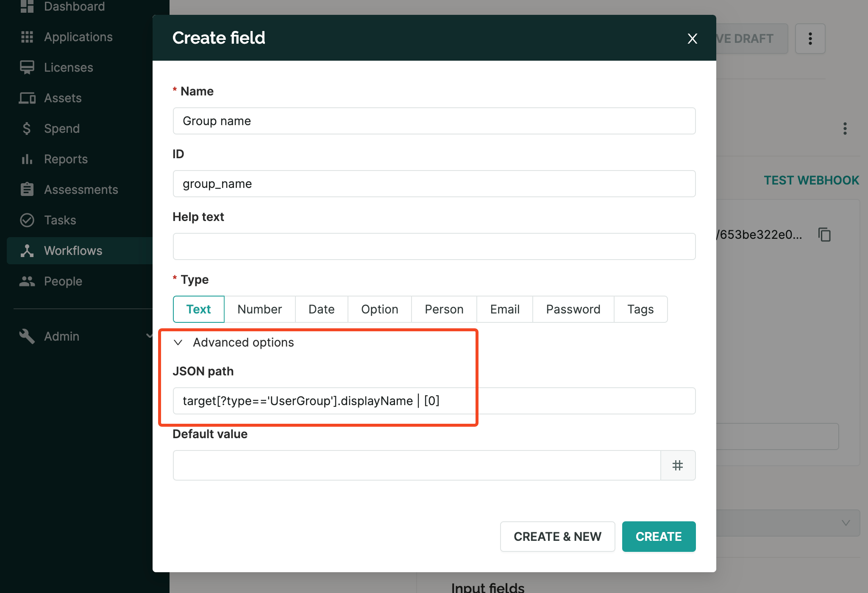Viewport: 868px width, 593px height.
Task: Go to Applications in the sidebar
Action: click(x=78, y=37)
